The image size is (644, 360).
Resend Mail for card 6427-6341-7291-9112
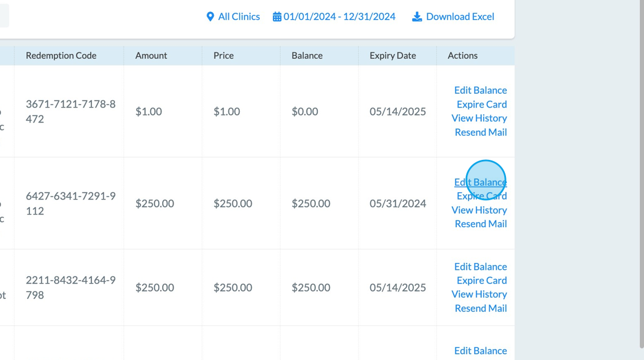(x=481, y=224)
